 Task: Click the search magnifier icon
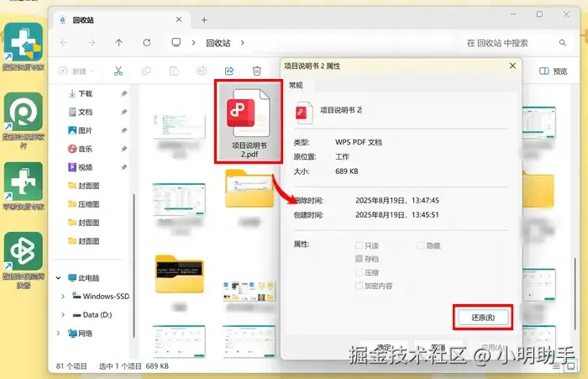[563, 43]
